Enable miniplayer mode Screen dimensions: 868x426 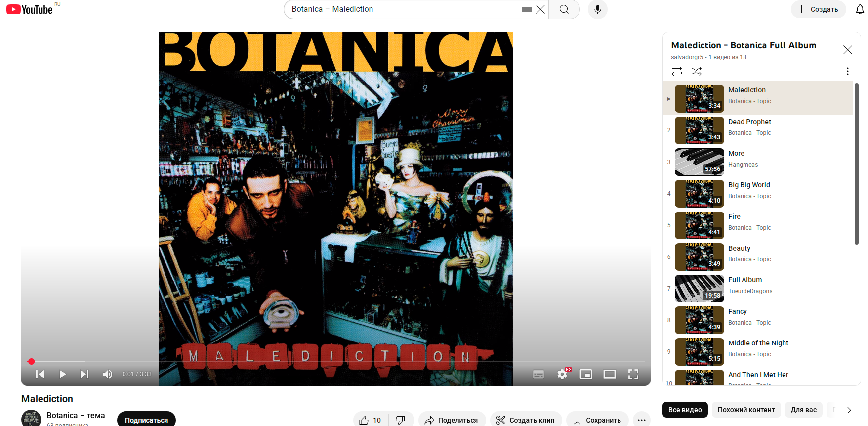pos(586,374)
